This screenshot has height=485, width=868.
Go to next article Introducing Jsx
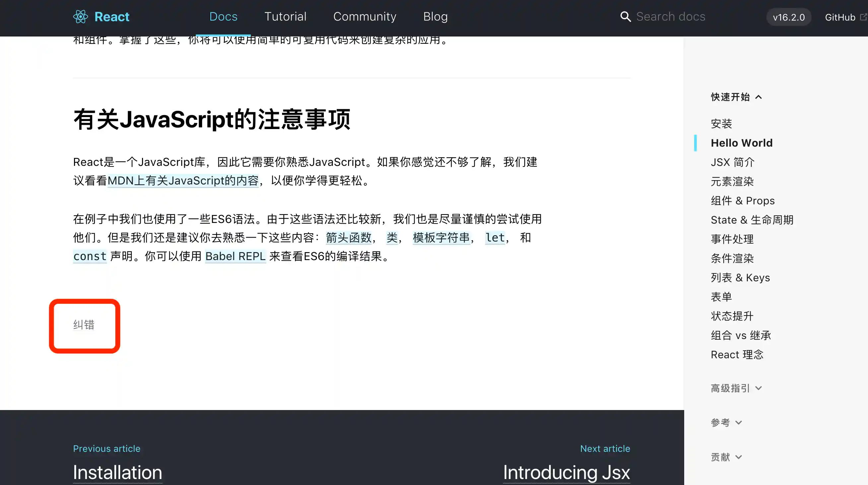click(566, 472)
